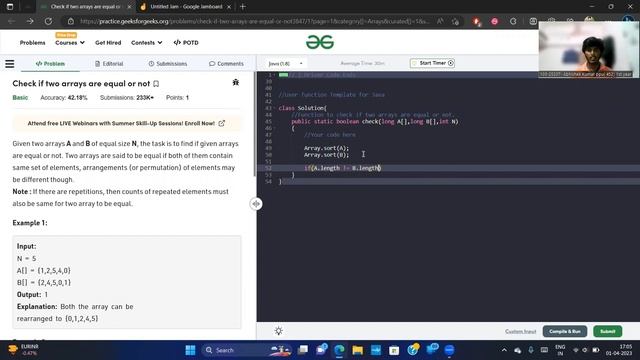This screenshot has width=640, height=360.
Task: Open the clock and date in system tray
Action: [619, 350]
